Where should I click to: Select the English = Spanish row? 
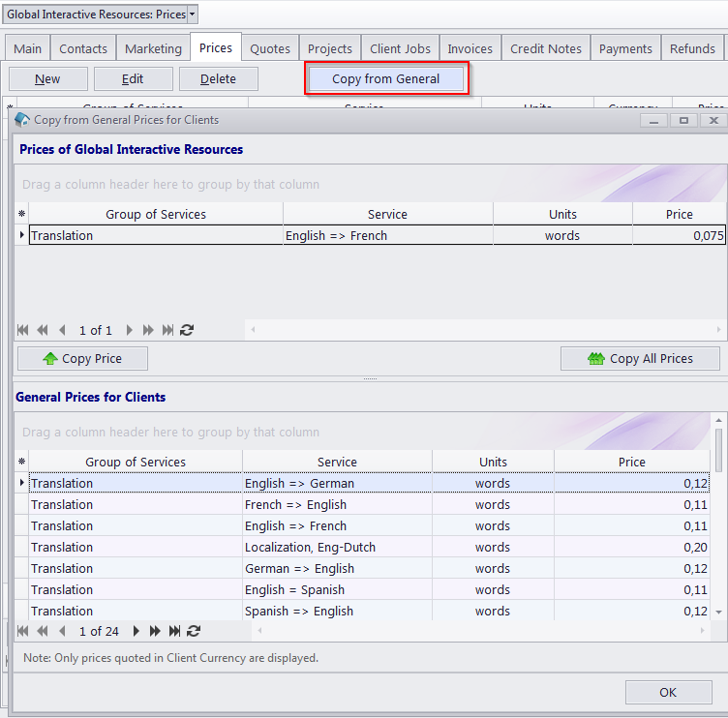coord(369,590)
